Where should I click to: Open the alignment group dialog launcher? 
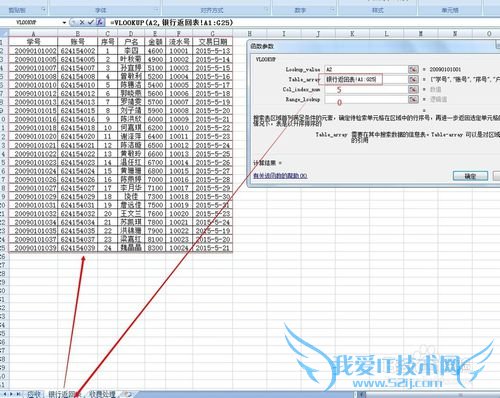click(x=266, y=10)
